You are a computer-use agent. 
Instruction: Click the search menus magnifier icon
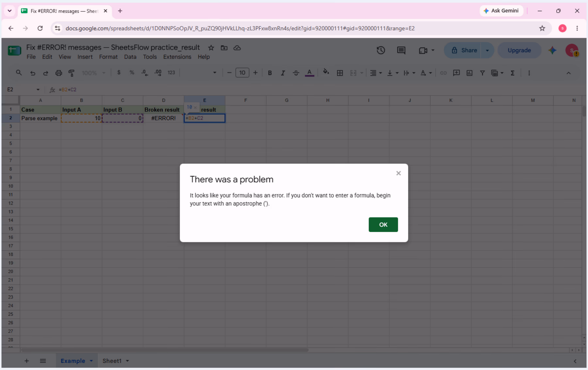point(19,73)
